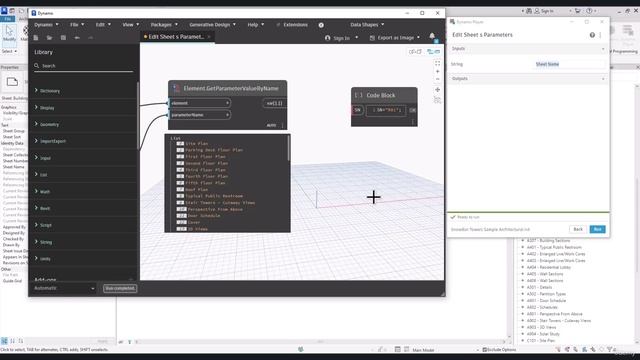Open the Dynamo menu

(46, 25)
